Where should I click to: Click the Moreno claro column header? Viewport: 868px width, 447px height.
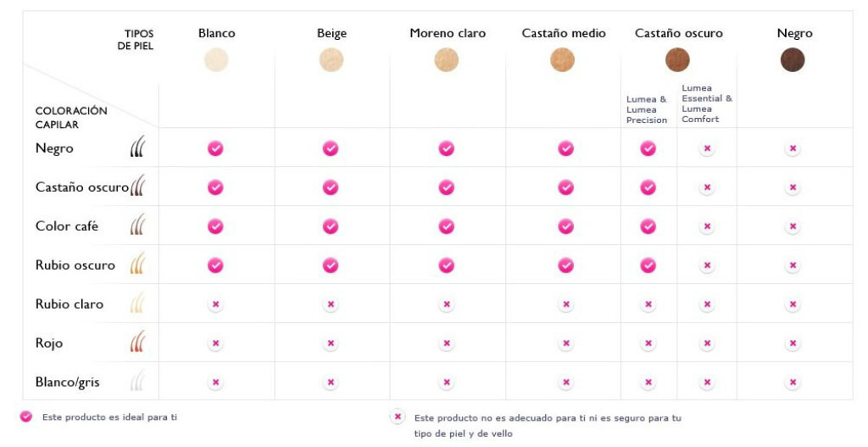coord(448,33)
